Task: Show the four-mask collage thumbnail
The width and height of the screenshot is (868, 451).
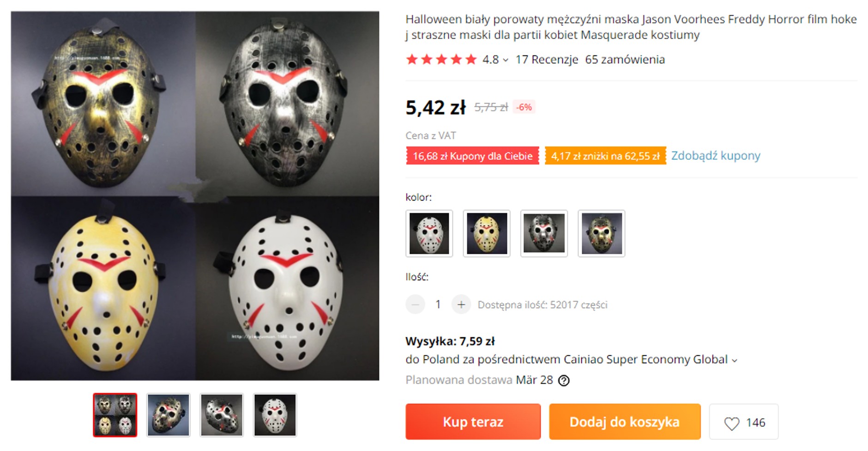Action: point(115,415)
